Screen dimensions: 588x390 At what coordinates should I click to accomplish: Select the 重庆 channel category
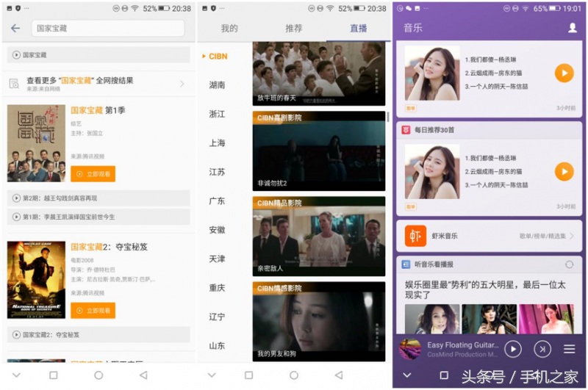tap(217, 288)
